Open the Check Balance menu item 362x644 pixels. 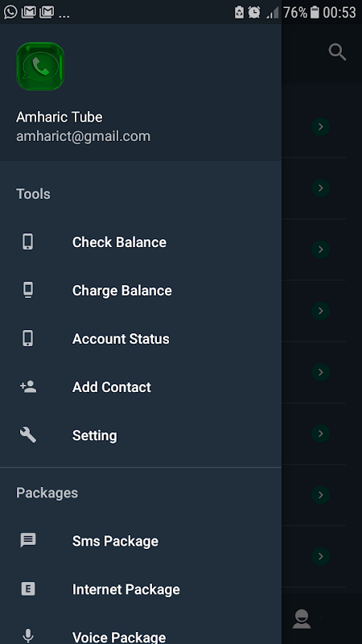click(x=141, y=242)
